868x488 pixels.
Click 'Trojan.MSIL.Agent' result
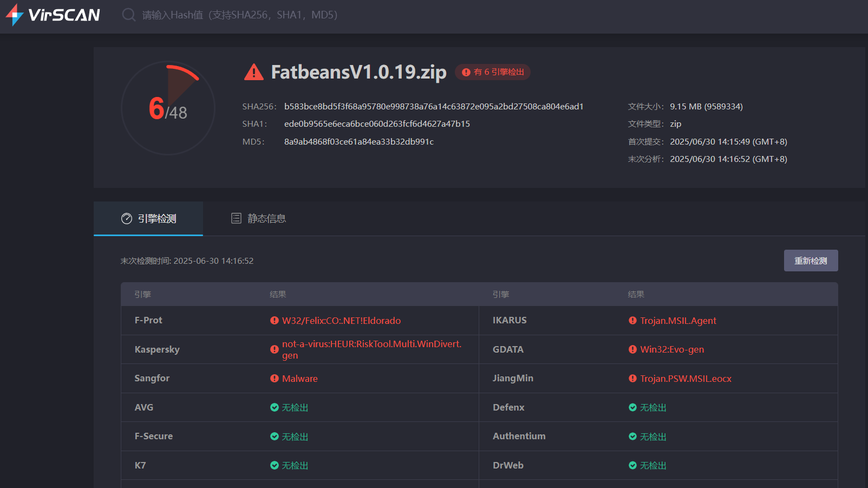[x=678, y=321]
